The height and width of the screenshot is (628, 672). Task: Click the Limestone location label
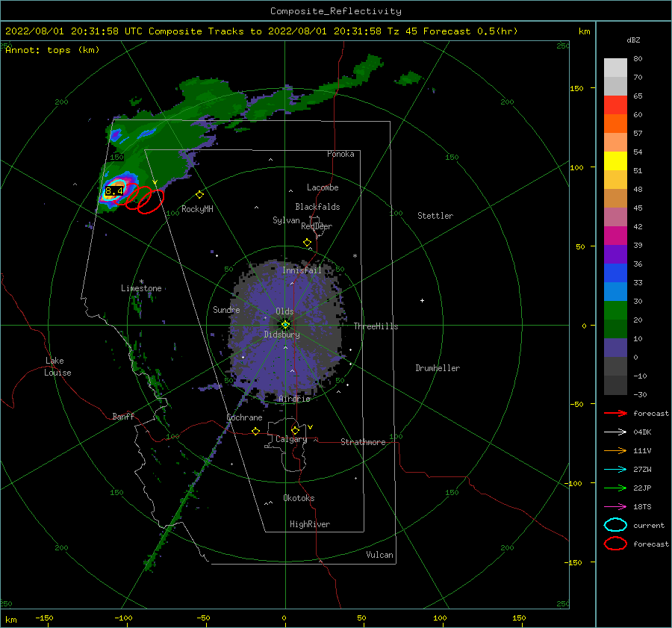pos(141,288)
